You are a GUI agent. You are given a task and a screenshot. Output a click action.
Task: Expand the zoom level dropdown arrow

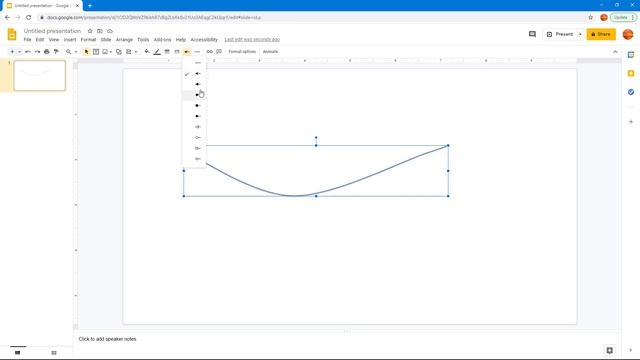[76, 52]
